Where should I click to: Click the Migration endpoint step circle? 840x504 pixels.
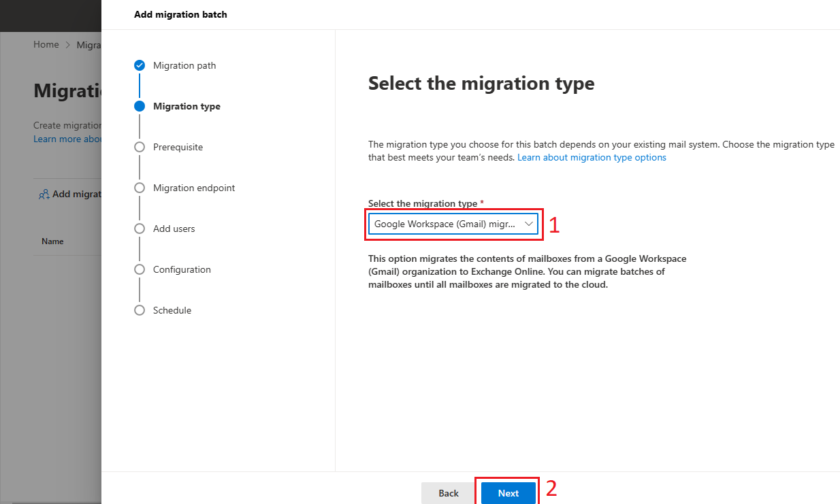(x=140, y=188)
